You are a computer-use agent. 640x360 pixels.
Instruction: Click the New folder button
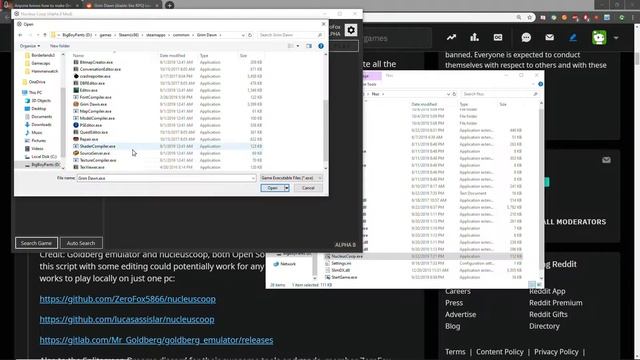pyautogui.click(x=60, y=46)
